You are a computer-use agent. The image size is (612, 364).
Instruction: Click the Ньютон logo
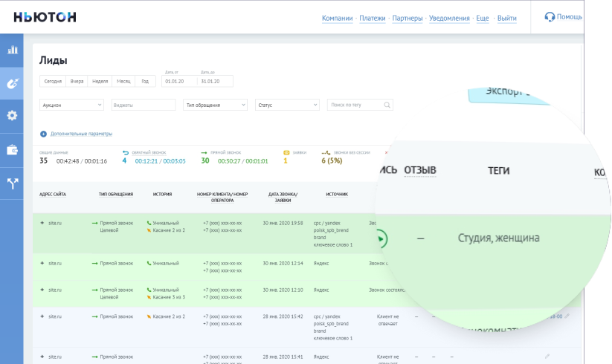(x=45, y=17)
